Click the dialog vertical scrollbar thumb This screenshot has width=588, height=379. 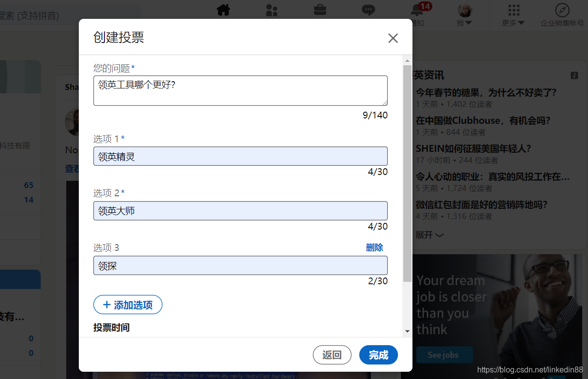tap(407, 173)
